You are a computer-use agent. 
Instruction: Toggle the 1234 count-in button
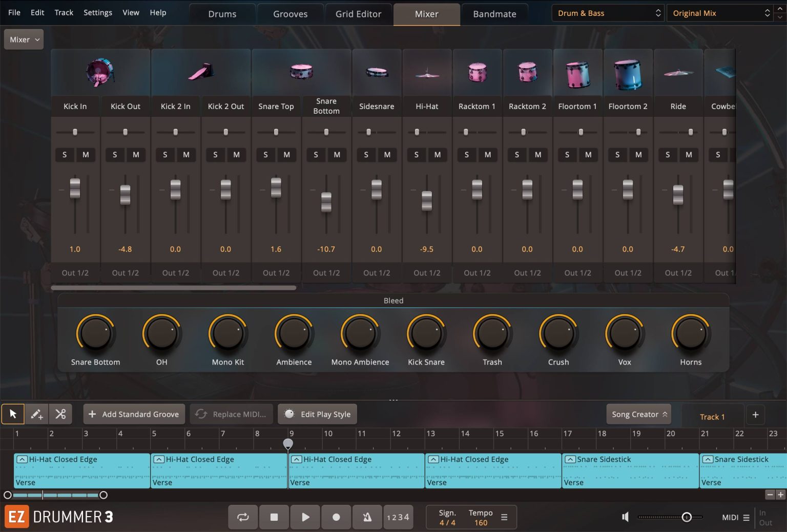coord(398,517)
